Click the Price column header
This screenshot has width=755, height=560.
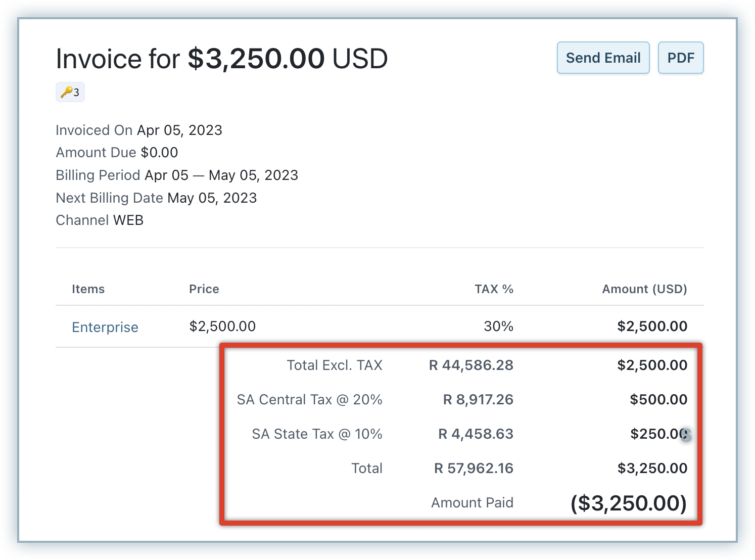click(204, 289)
